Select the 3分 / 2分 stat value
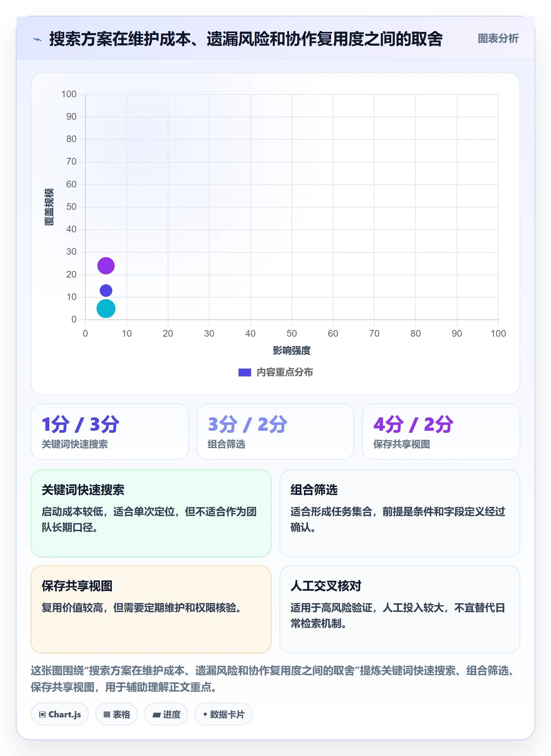The width and height of the screenshot is (551, 756). (248, 424)
